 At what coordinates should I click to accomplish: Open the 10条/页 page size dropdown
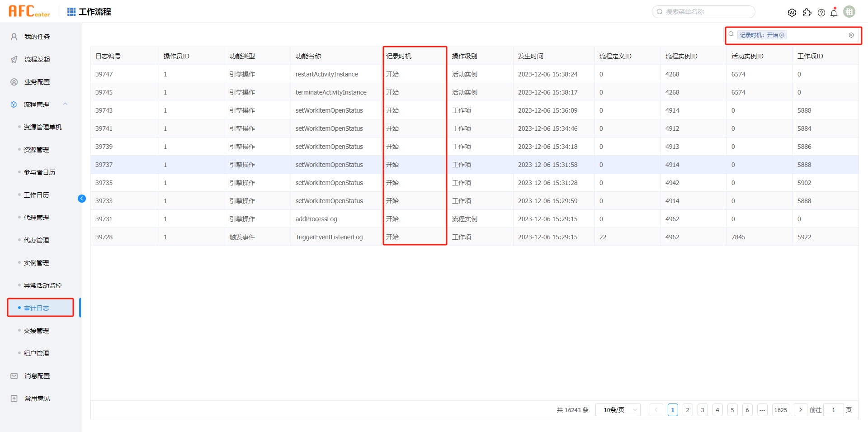(x=618, y=410)
